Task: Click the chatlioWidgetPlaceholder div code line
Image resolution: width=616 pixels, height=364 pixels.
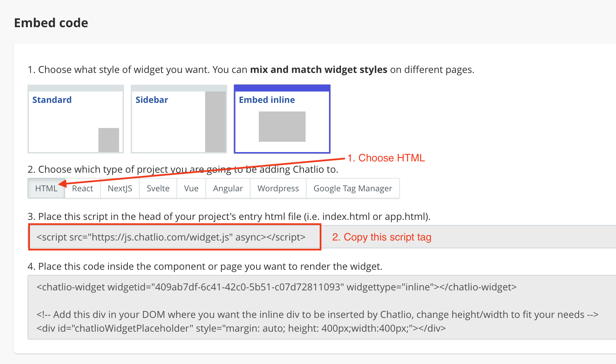Action: [x=241, y=328]
